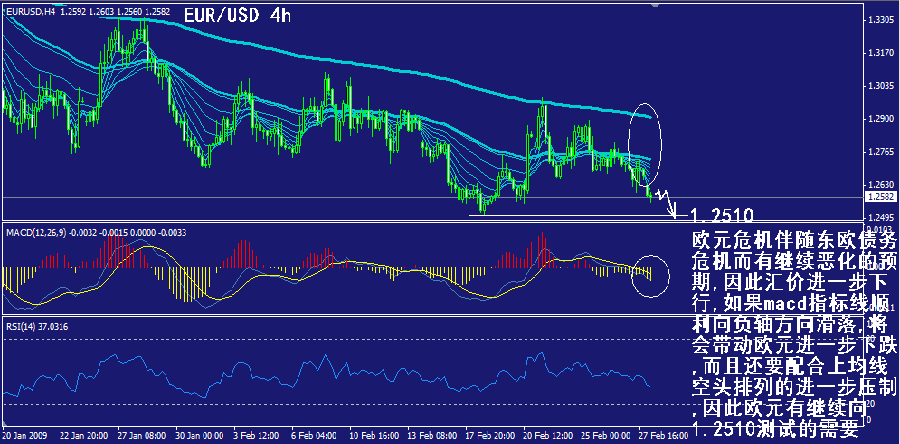Click the 30 Jan 00:00 time label
The height and width of the screenshot is (444, 900).
tap(199, 435)
